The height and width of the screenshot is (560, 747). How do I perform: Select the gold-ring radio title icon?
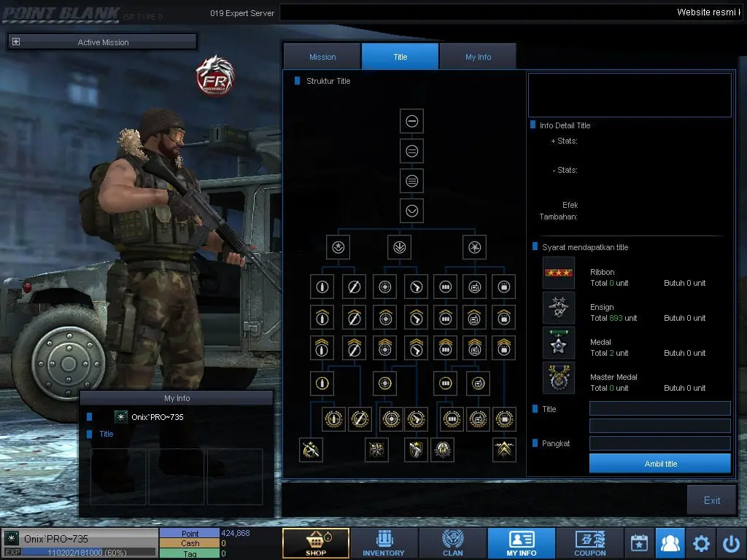[x=479, y=384]
